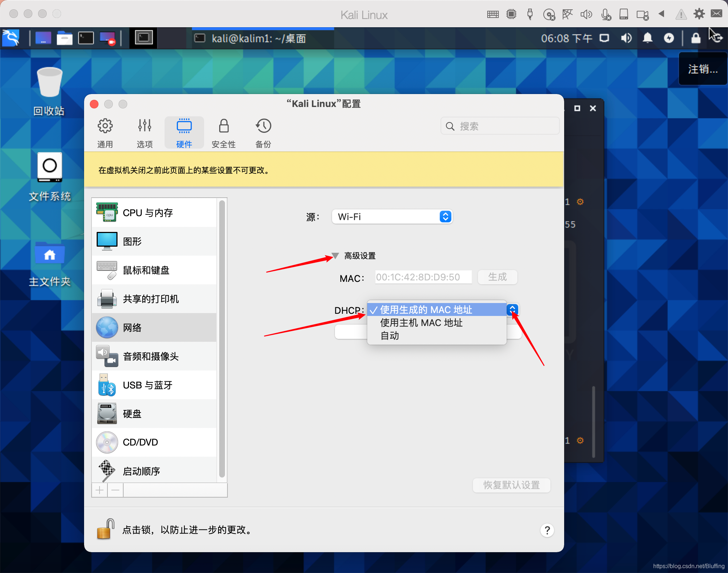Click the minus button to remove hardware
The image size is (728, 573).
tap(115, 490)
